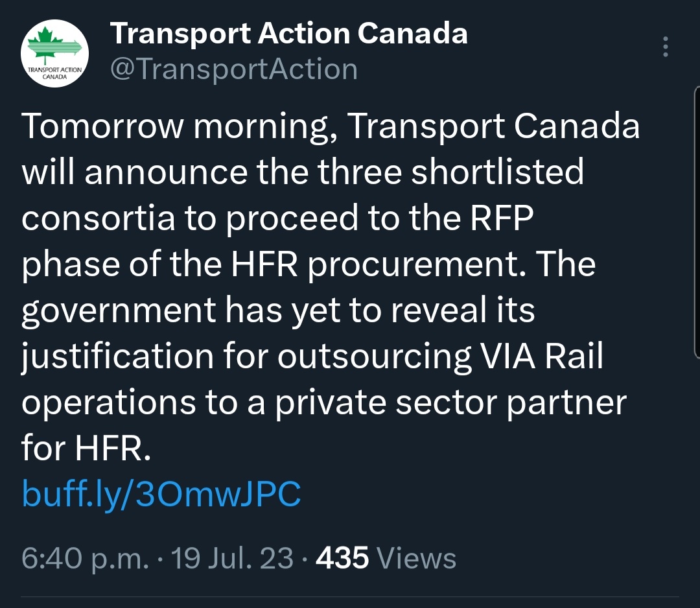
Task: Click the 6:40 p.m. timestamp
Action: [x=85, y=559]
